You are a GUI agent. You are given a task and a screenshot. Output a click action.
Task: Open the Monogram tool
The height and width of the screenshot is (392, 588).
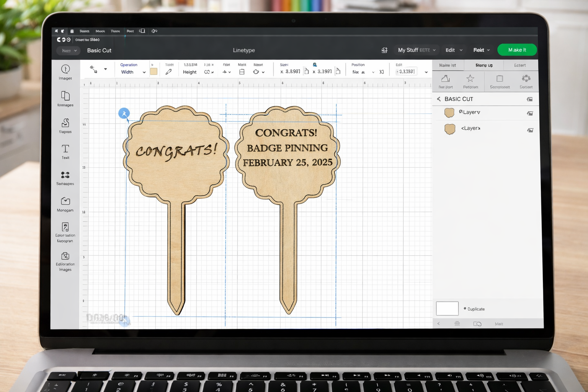(x=65, y=204)
